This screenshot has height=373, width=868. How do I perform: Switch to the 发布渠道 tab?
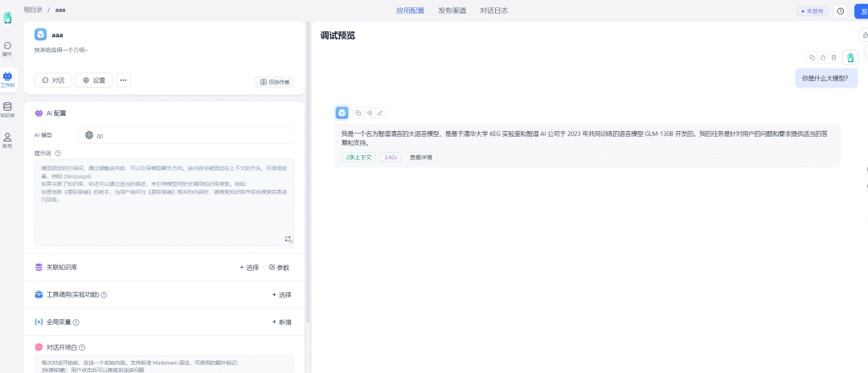tap(452, 10)
